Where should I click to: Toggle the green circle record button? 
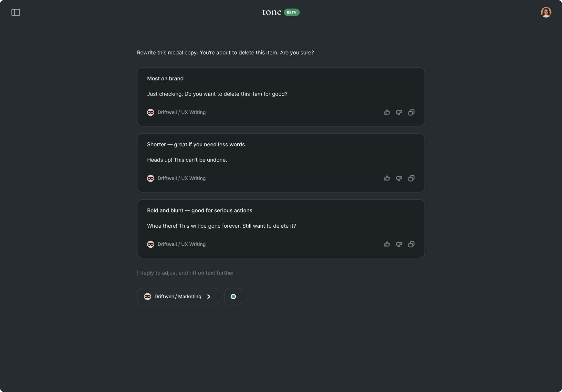pos(233,296)
